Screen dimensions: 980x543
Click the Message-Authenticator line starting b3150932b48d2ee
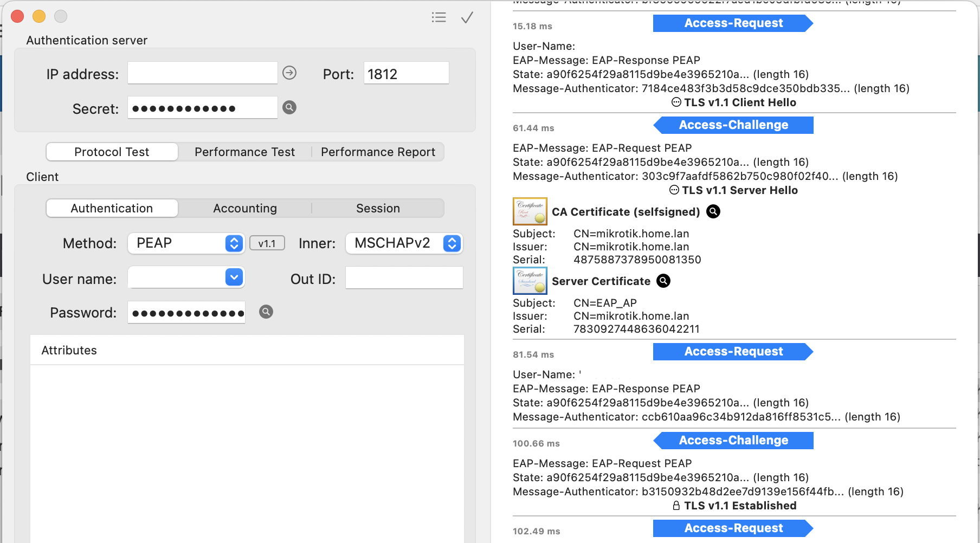pyautogui.click(x=708, y=492)
